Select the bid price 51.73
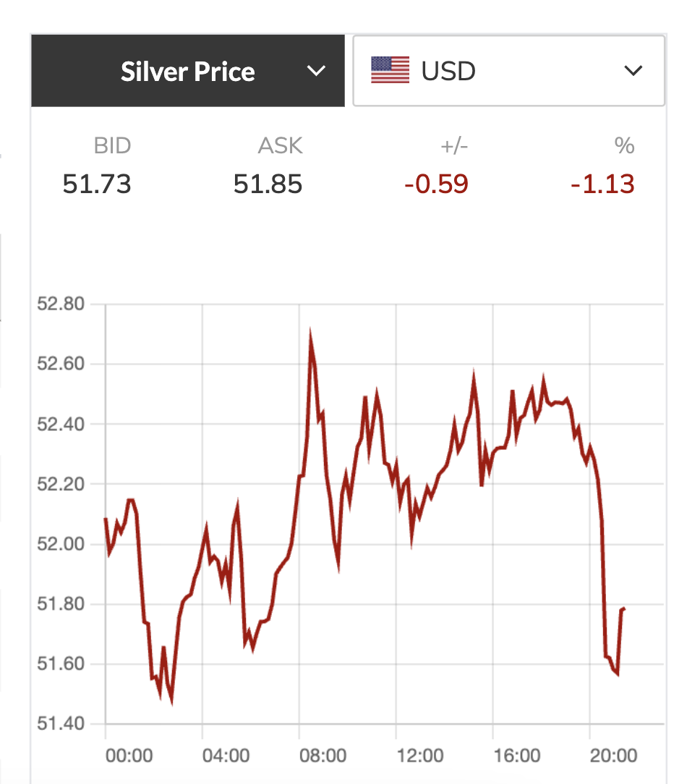Image resolution: width=700 pixels, height=784 pixels. click(x=97, y=184)
